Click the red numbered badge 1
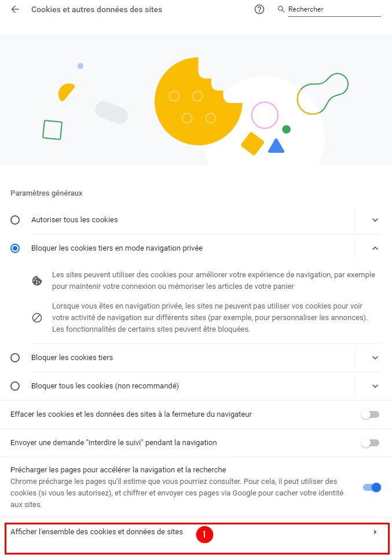The height and width of the screenshot is (558, 392). pyautogui.click(x=204, y=534)
